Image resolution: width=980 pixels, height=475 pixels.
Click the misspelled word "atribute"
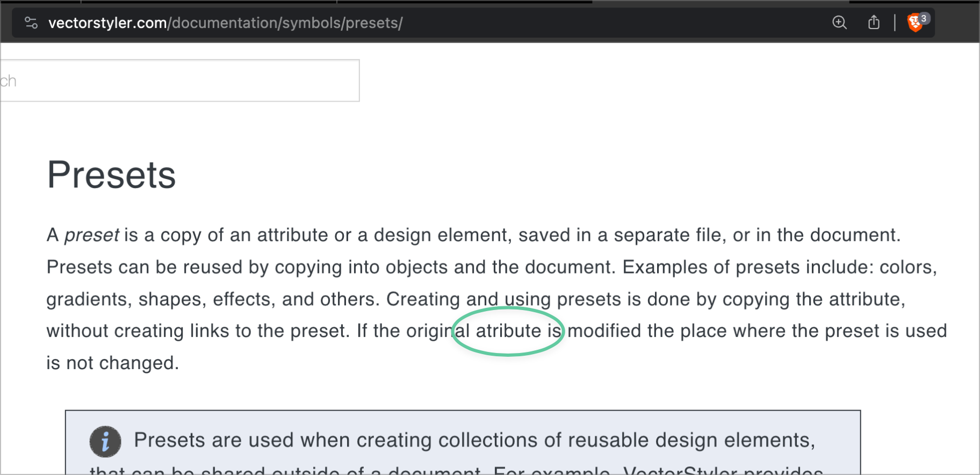[x=508, y=331]
